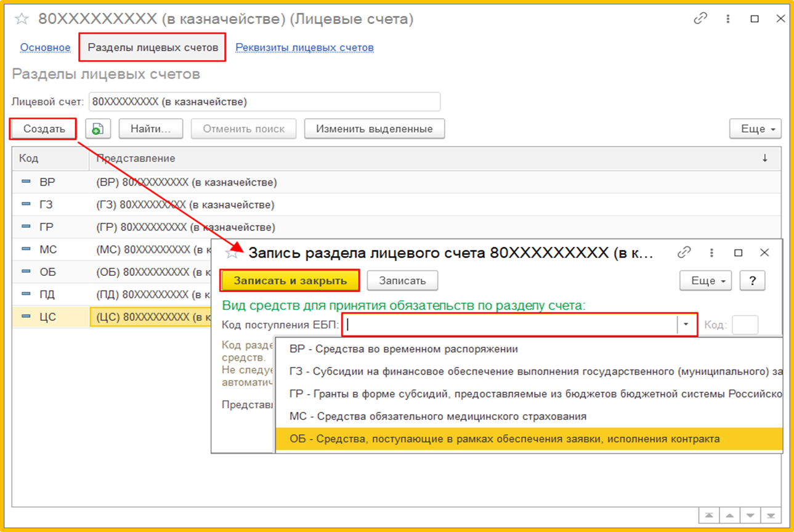Open help with the ? button
794x532 pixels.
pyautogui.click(x=752, y=281)
